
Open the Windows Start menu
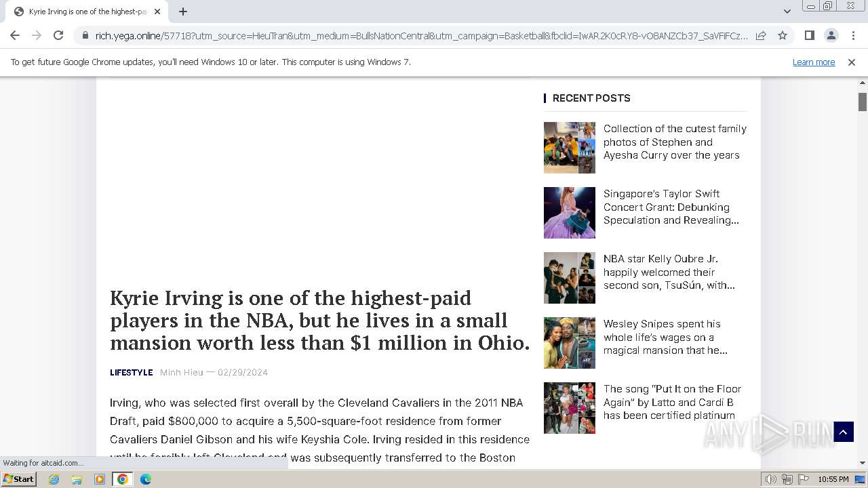point(18,479)
